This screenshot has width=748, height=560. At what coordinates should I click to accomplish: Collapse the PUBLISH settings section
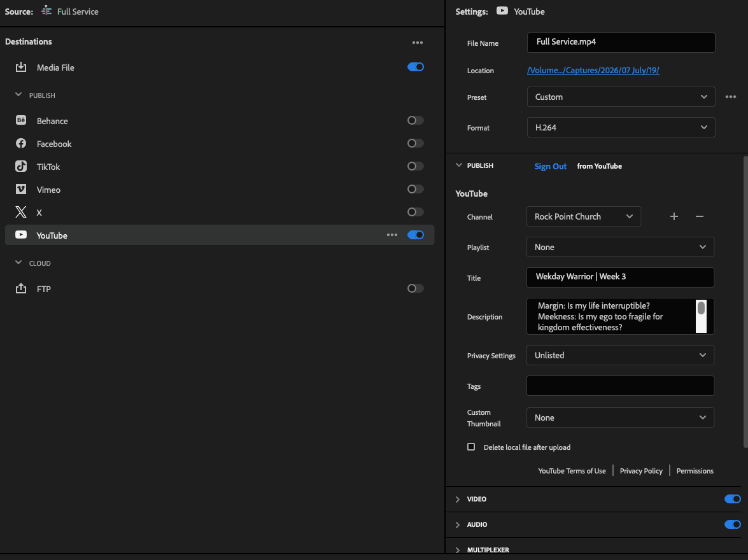[459, 165]
